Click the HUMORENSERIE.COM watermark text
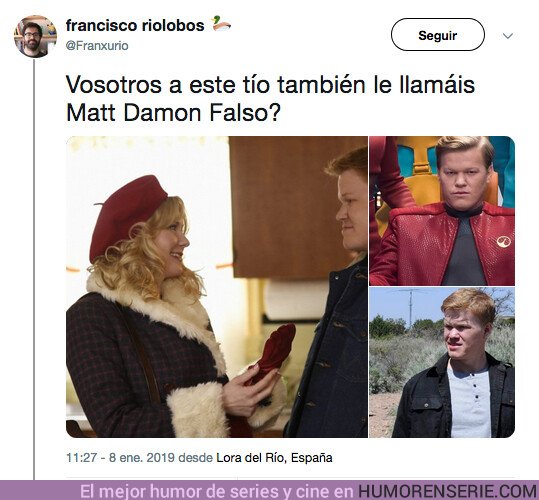The image size is (539, 500). [x=448, y=491]
